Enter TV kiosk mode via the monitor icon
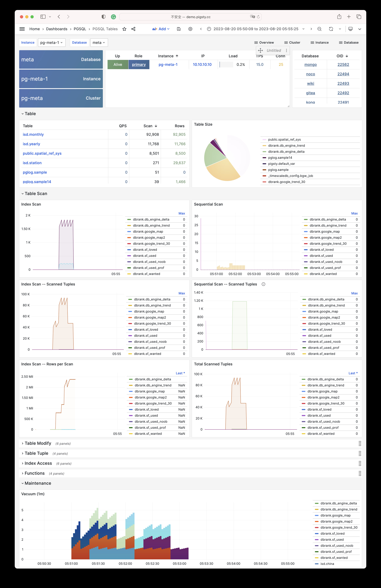This screenshot has width=381, height=588. [350, 29]
